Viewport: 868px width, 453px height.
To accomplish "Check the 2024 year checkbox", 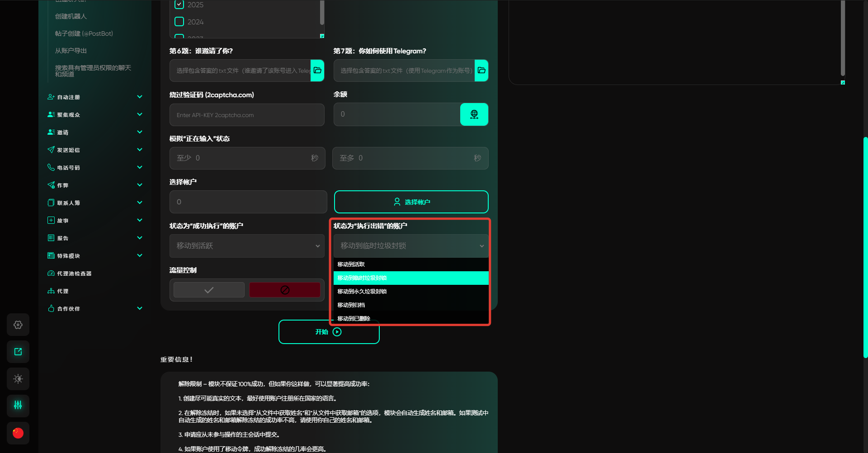I will click(x=179, y=22).
